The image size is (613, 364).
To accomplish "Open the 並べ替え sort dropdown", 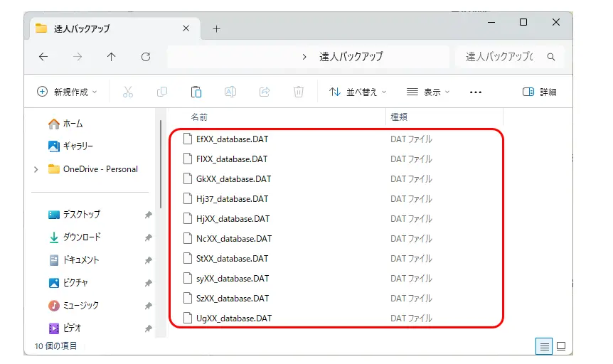I will tap(358, 92).
